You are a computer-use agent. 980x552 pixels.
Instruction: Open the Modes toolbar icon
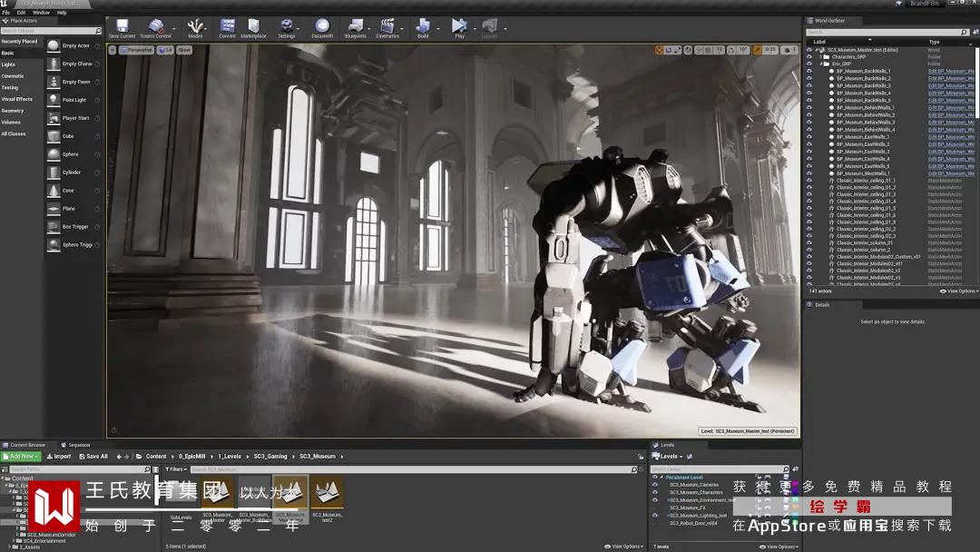pos(195,28)
